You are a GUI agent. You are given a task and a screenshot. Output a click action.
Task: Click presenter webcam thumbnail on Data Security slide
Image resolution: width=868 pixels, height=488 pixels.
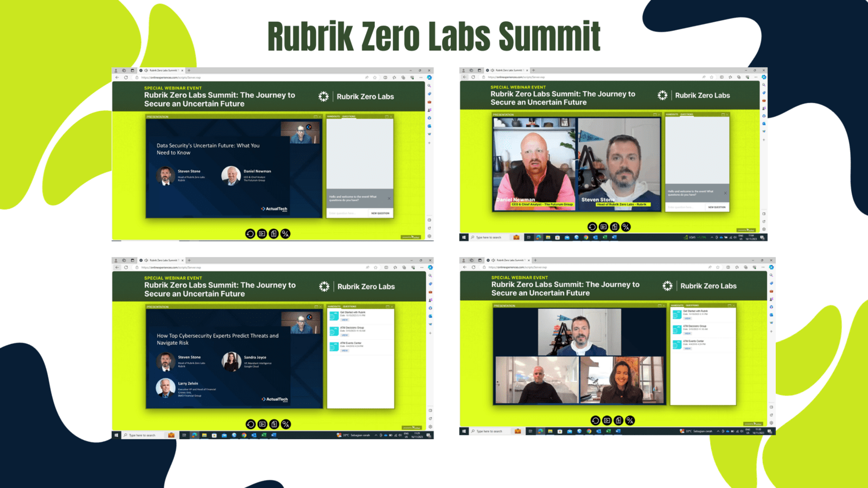(x=301, y=132)
